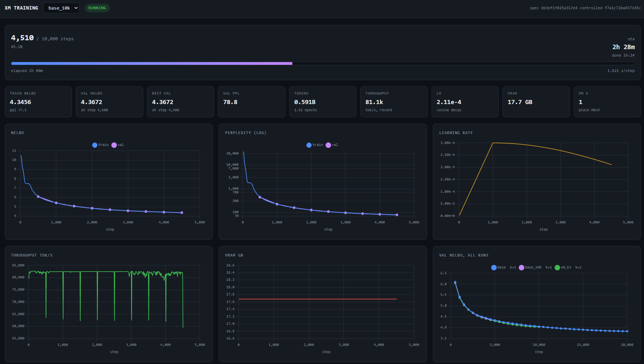Click the LEARNING RATE chart title
This screenshot has height=364, width=644.
456,133
